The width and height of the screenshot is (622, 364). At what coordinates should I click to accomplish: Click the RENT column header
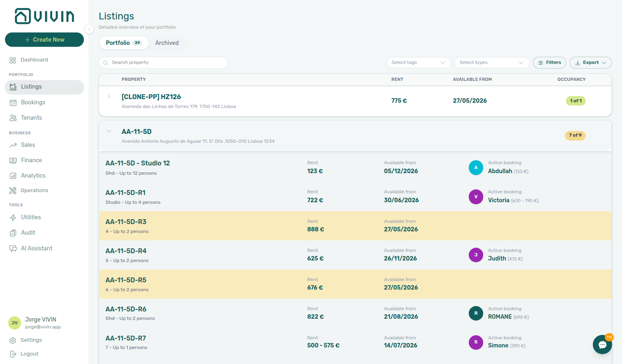(397, 80)
